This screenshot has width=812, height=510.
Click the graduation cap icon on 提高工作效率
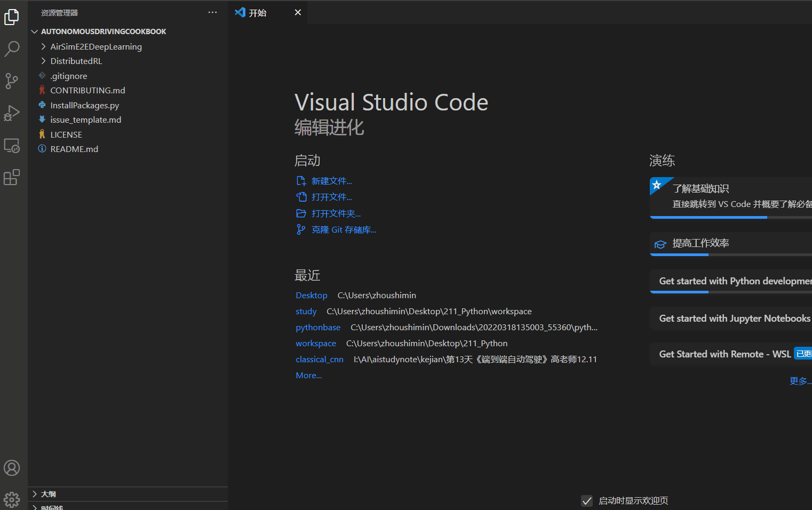click(660, 244)
